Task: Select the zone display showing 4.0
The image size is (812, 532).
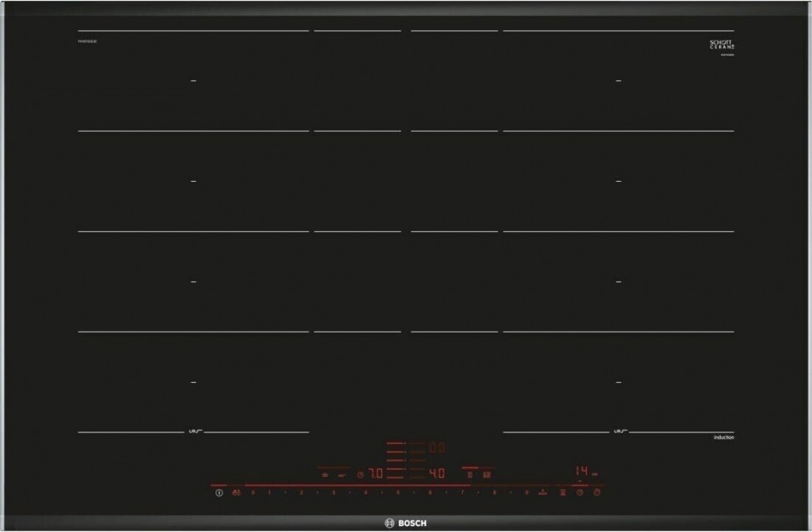Action: [436, 473]
